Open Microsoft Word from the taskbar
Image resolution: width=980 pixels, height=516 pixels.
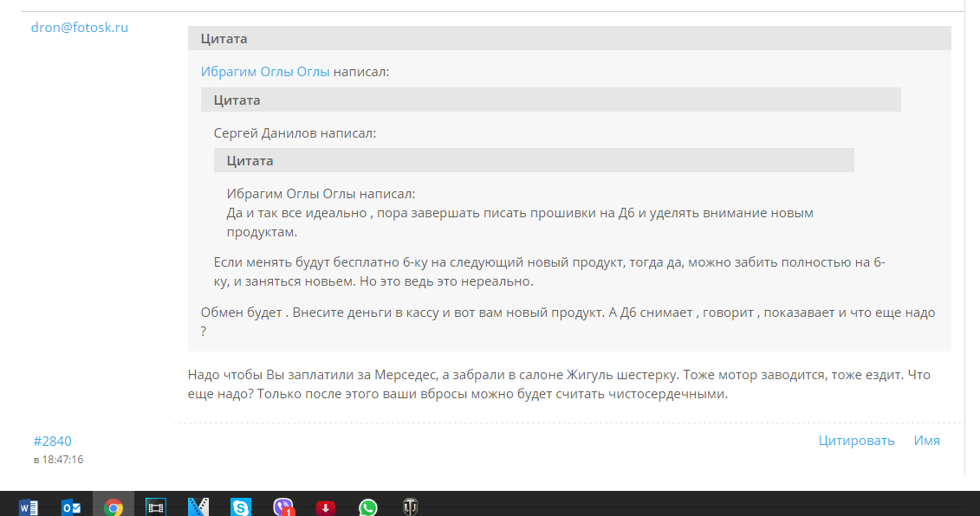tap(29, 506)
